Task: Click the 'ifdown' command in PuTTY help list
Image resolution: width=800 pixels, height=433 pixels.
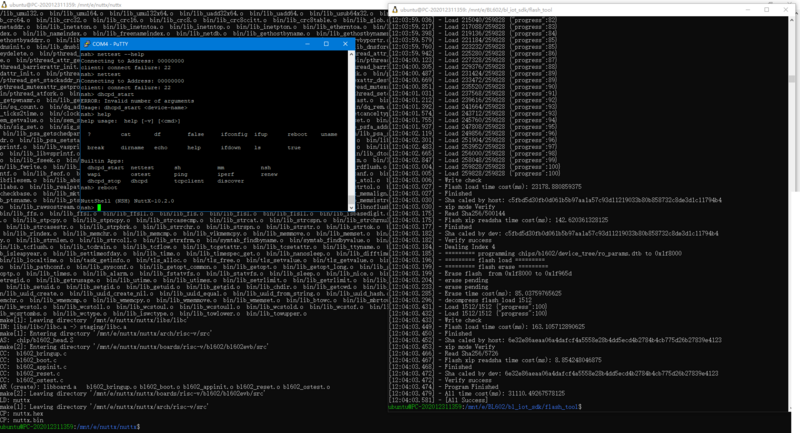Action: (231, 147)
